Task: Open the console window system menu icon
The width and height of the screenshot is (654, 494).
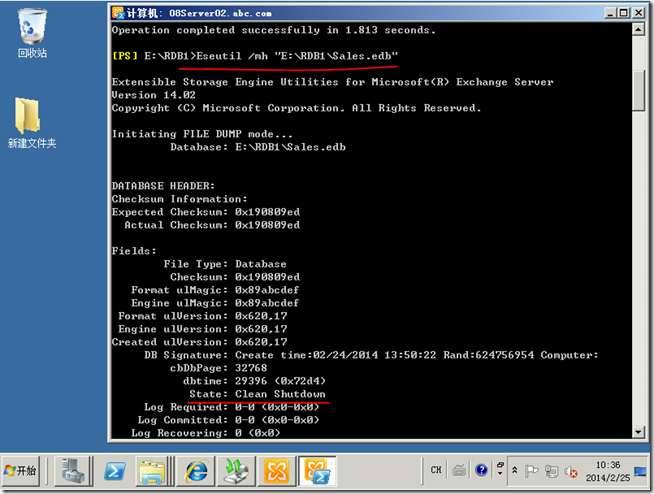Action: 118,13
